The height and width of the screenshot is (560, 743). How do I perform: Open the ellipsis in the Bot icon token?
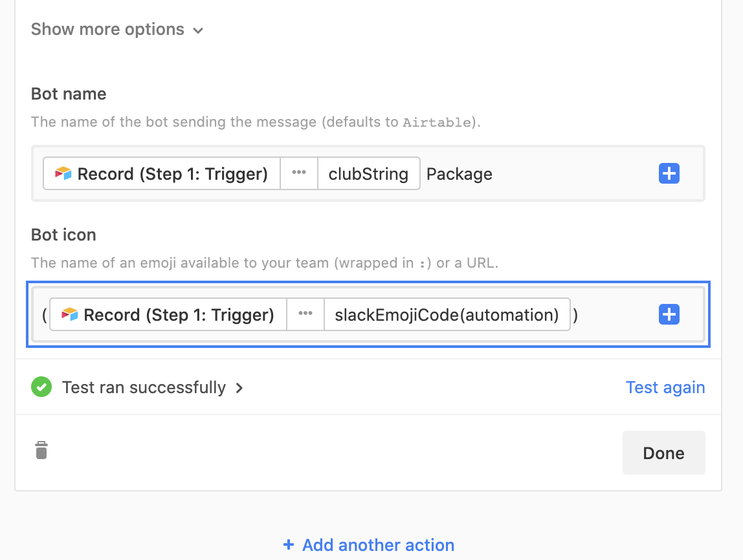pyautogui.click(x=305, y=314)
